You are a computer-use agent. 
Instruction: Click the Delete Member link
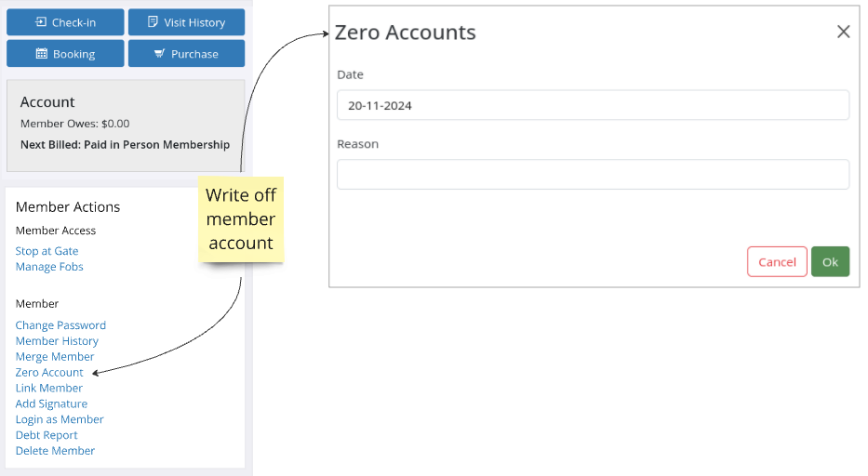point(55,451)
